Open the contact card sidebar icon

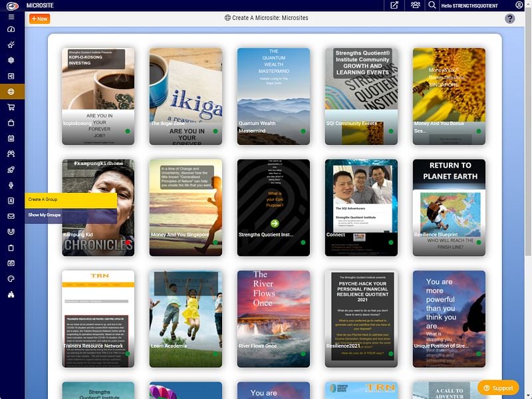[11, 201]
